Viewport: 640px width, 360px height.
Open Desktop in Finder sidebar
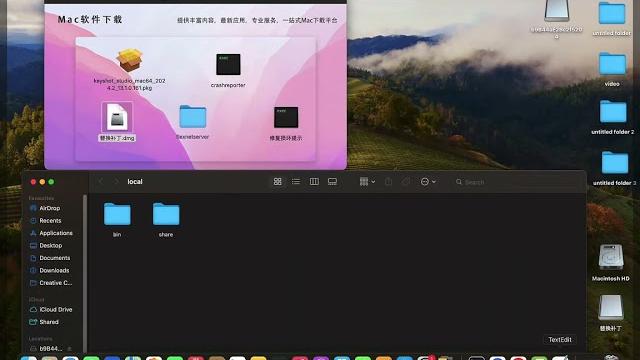tap(50, 245)
